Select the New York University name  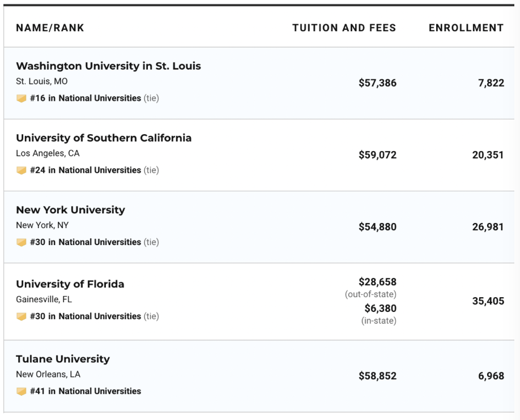pos(70,210)
